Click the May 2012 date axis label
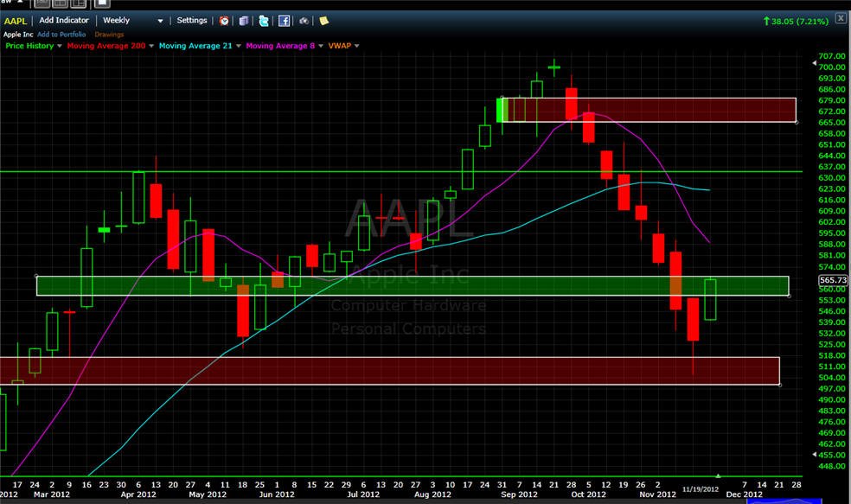 tap(208, 494)
